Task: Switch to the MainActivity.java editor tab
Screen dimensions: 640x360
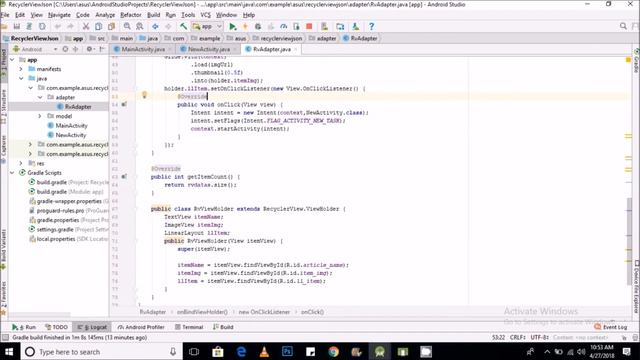Action: click(142, 49)
